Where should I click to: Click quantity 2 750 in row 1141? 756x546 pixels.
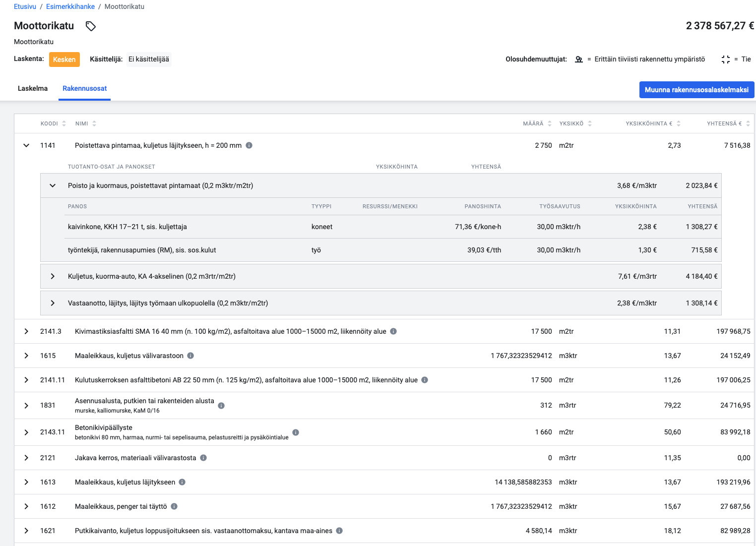[544, 145]
